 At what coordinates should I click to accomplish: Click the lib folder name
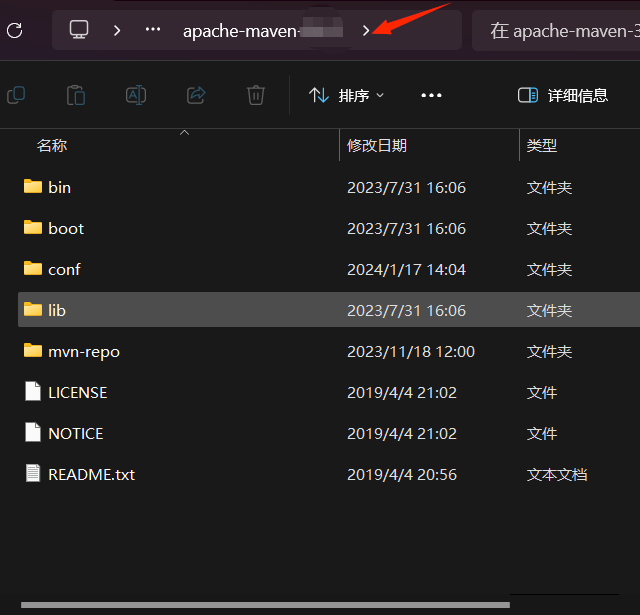pos(57,311)
